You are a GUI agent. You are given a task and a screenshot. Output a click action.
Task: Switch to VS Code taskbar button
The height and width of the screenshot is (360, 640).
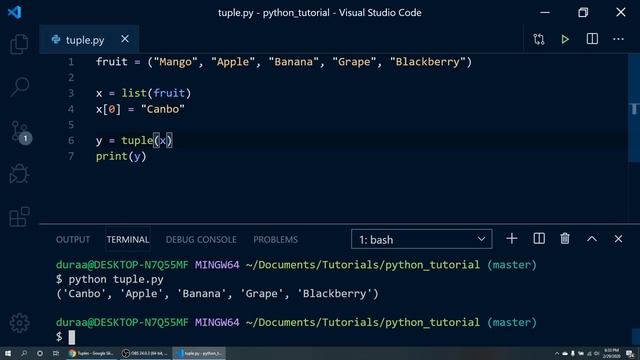coord(199,353)
